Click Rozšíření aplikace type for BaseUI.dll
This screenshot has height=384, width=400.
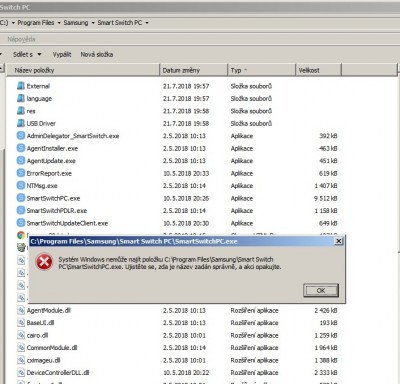254,323
